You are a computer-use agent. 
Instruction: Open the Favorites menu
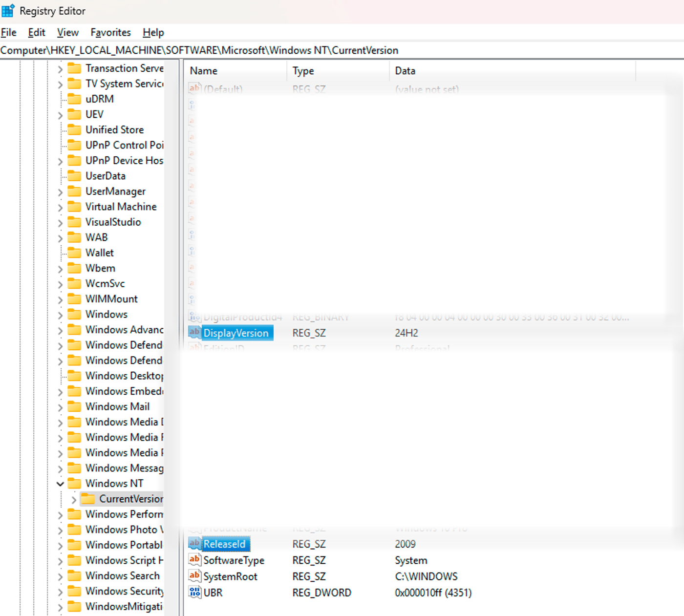[110, 32]
